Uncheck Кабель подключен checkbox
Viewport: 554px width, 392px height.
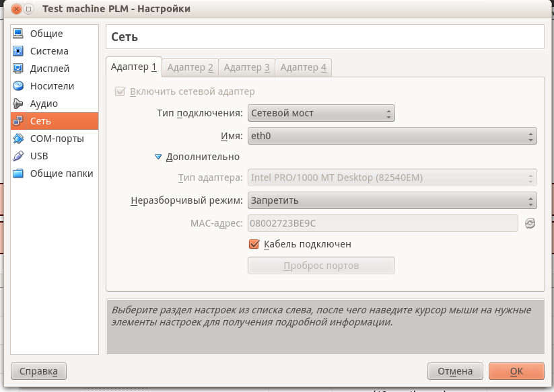click(254, 244)
